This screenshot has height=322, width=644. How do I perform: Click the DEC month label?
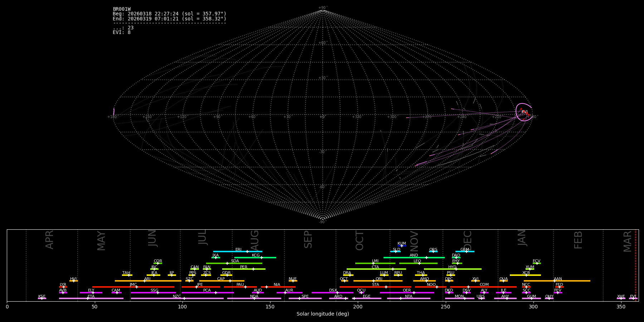[x=468, y=241]
